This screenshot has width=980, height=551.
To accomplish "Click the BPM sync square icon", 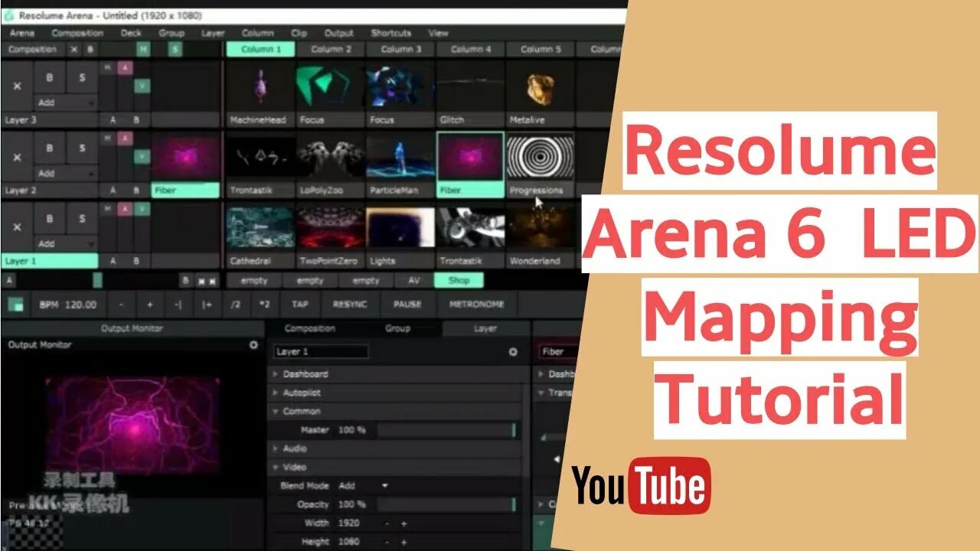I will click(15, 305).
